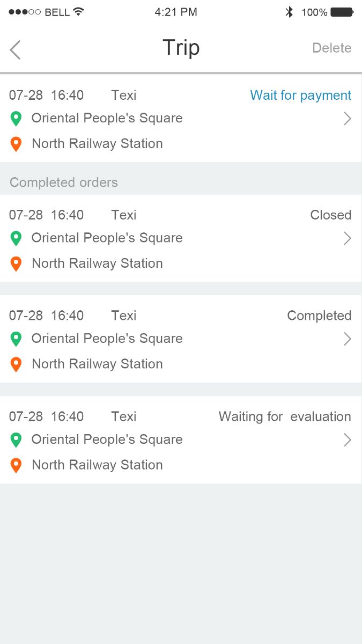This screenshot has width=362, height=644.
Task: Open the Waiting for evaluation order chevron
Action: click(x=347, y=440)
